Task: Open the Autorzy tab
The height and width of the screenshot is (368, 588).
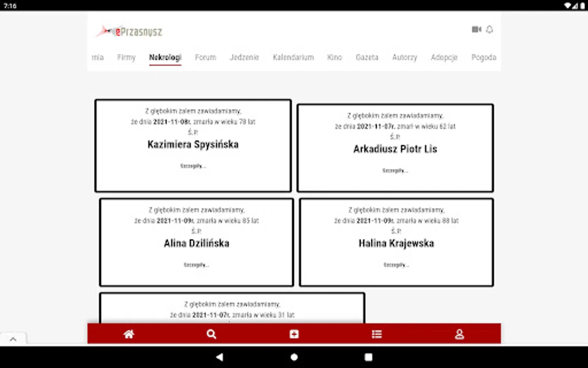Action: (x=405, y=57)
